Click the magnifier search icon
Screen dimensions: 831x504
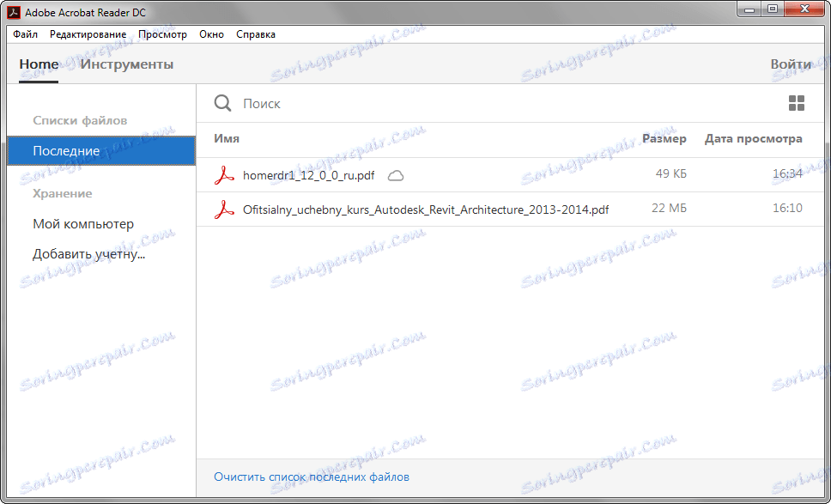[x=222, y=103]
